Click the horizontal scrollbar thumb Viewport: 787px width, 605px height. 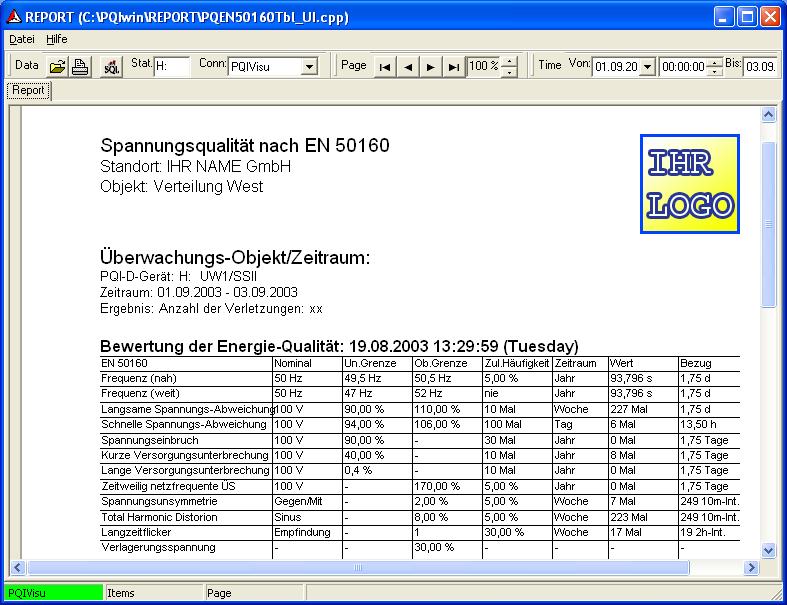click(x=358, y=567)
